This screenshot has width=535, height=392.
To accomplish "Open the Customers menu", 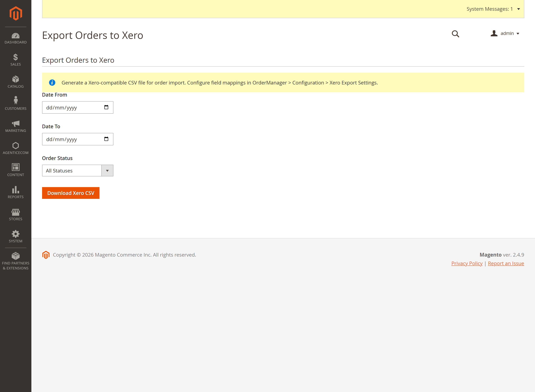I will (16, 104).
